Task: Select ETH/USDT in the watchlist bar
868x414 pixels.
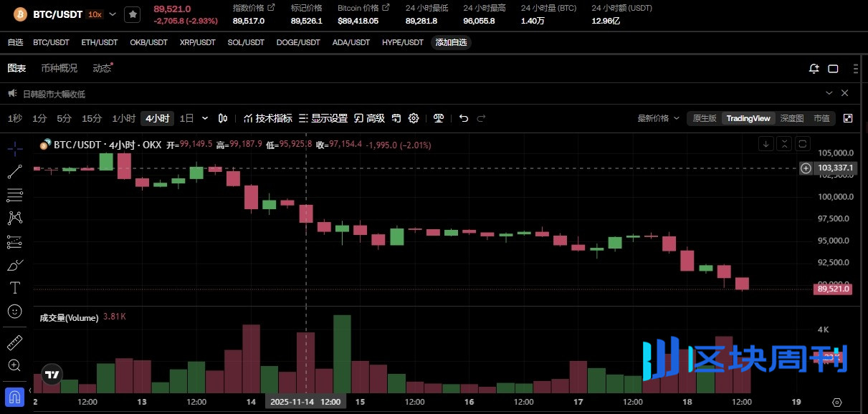Action: [x=99, y=42]
